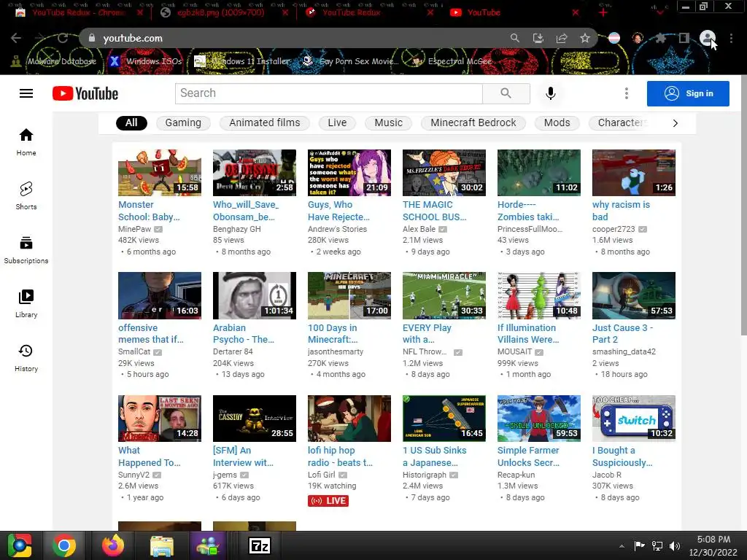Screen dimensions: 747x560
Task: Open History in sidebar
Action: [x=26, y=357]
